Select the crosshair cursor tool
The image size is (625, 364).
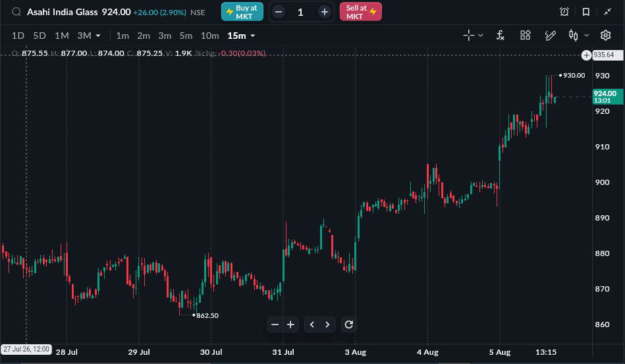[469, 36]
